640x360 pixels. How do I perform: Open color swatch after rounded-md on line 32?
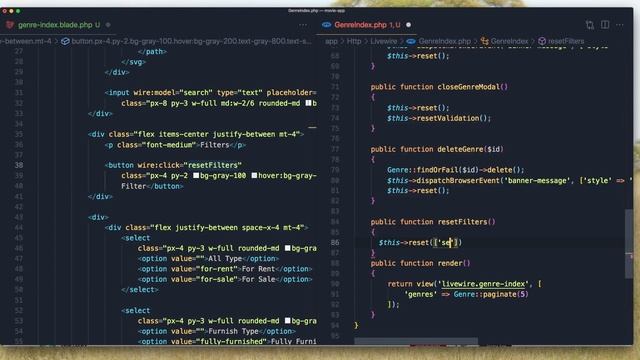[x=309, y=103]
